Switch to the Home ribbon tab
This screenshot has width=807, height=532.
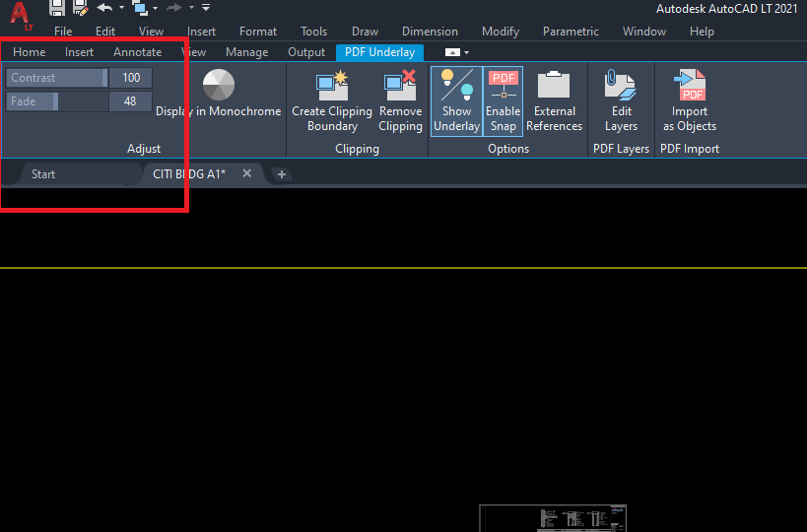[x=30, y=52]
